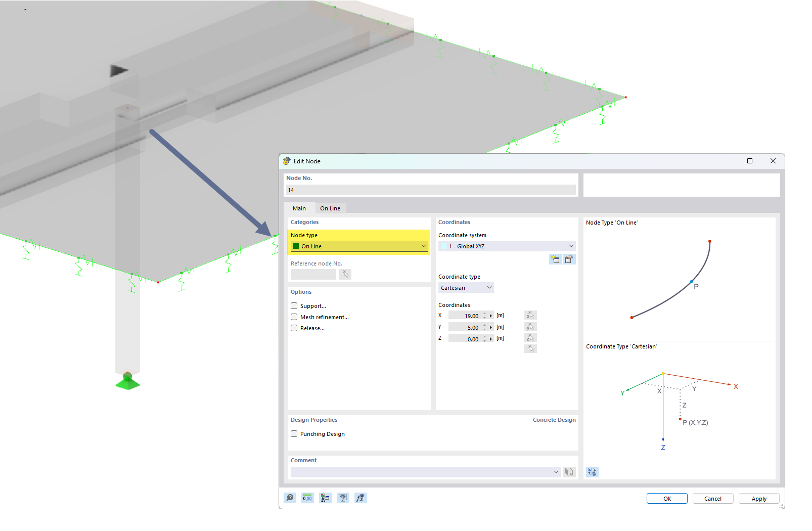Enable the Mesh refinement checkbox

[x=294, y=317]
